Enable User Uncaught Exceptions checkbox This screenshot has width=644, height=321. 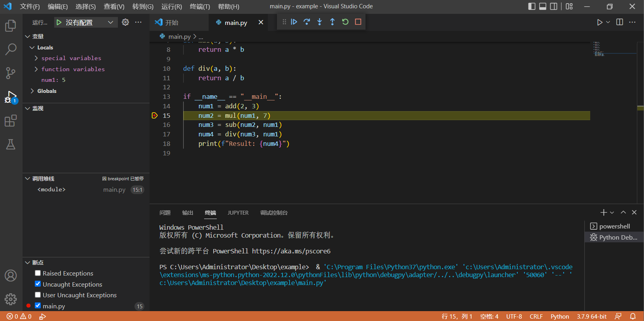coord(38,295)
